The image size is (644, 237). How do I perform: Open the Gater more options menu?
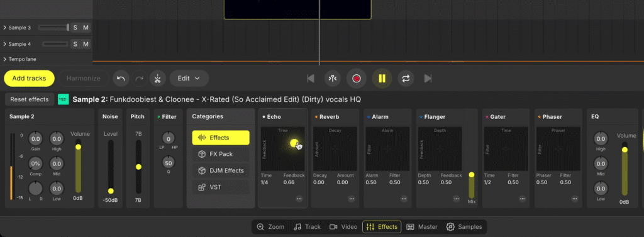523,199
